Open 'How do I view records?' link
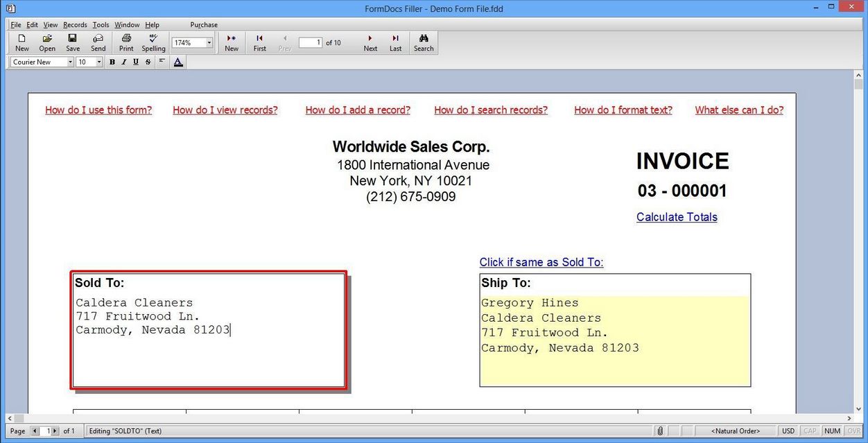Image resolution: width=868 pixels, height=443 pixels. point(225,110)
